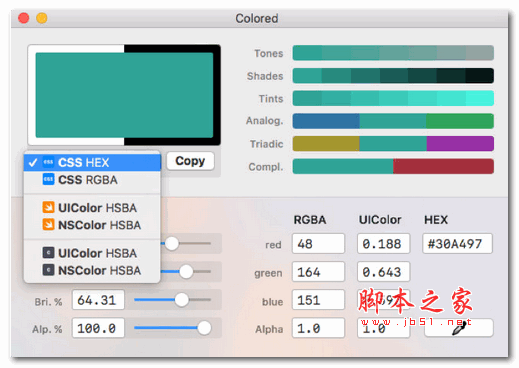Click the Bri. % field showing 64.31

[98, 300]
